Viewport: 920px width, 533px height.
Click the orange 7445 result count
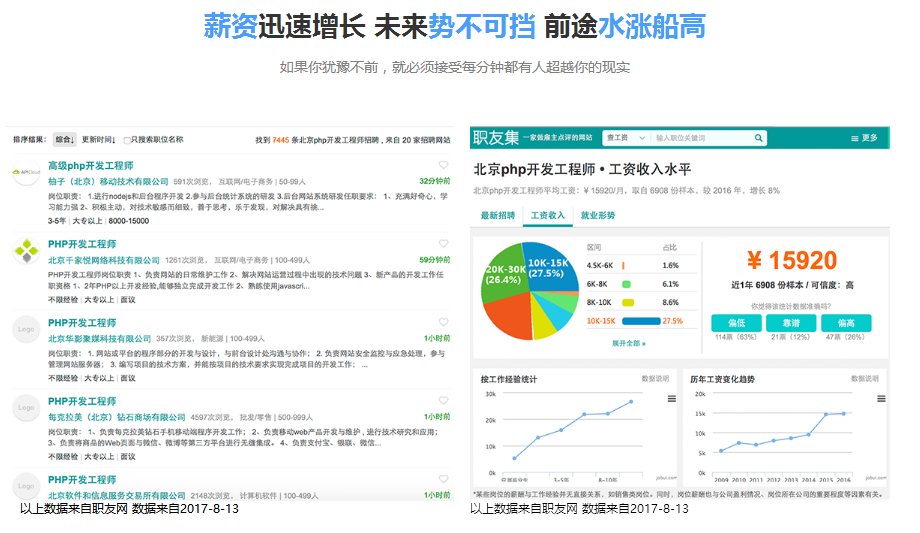click(280, 140)
